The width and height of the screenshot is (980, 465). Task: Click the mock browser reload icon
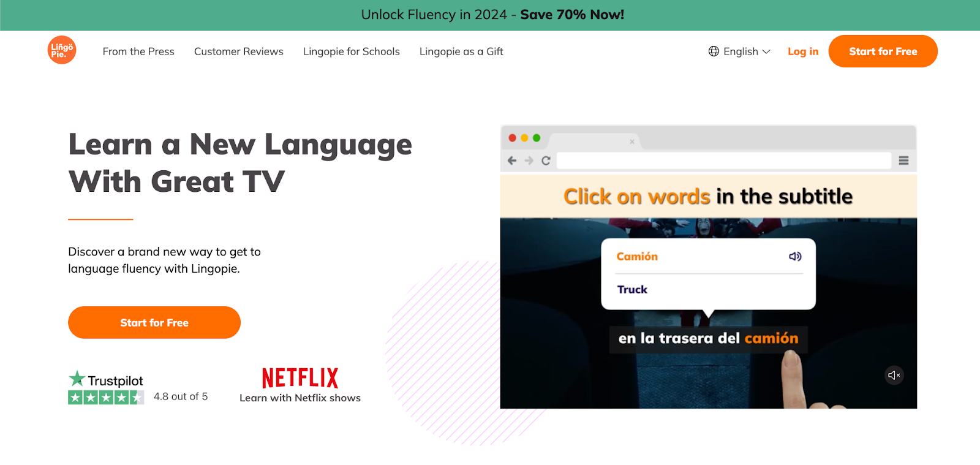point(546,161)
